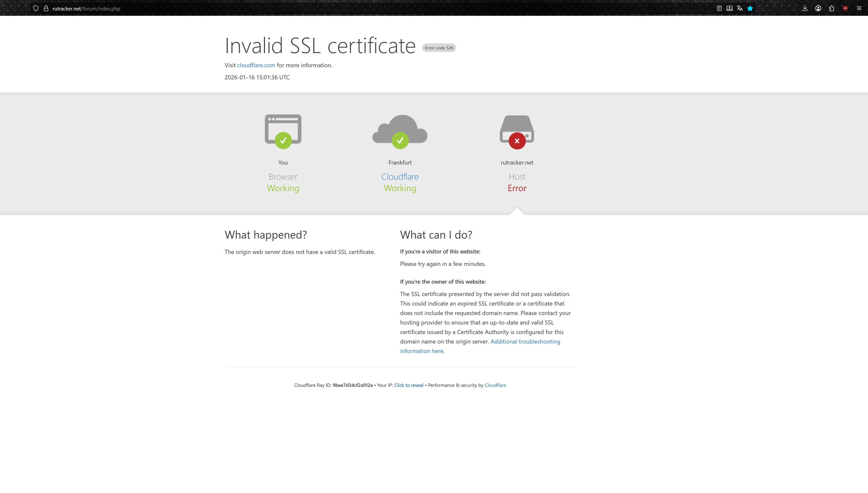Open Additional troubleshooting information link
This screenshot has height=493, width=868.
click(525, 341)
